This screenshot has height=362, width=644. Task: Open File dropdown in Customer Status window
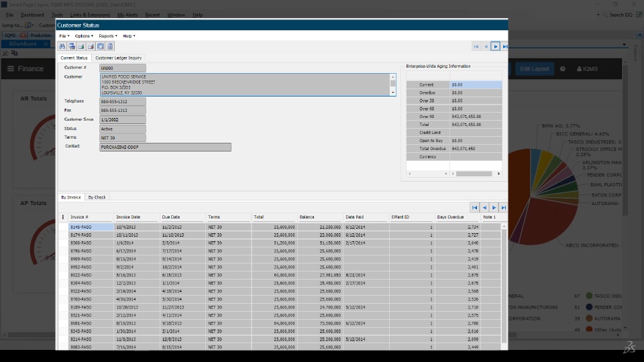click(64, 36)
